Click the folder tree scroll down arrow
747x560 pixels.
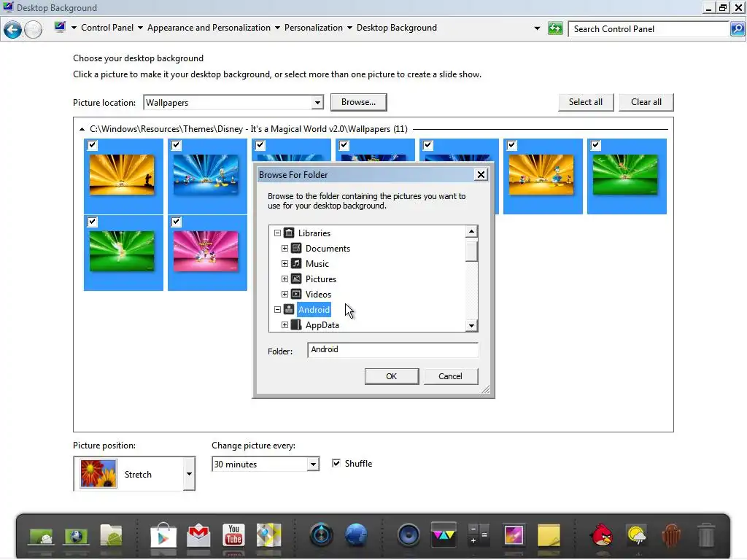(x=471, y=326)
